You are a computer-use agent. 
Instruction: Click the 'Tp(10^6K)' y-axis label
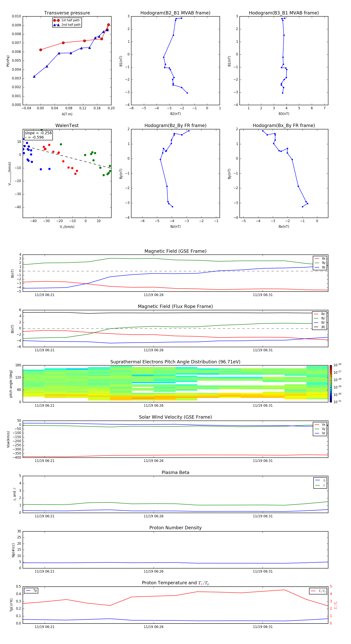[11, 605]
